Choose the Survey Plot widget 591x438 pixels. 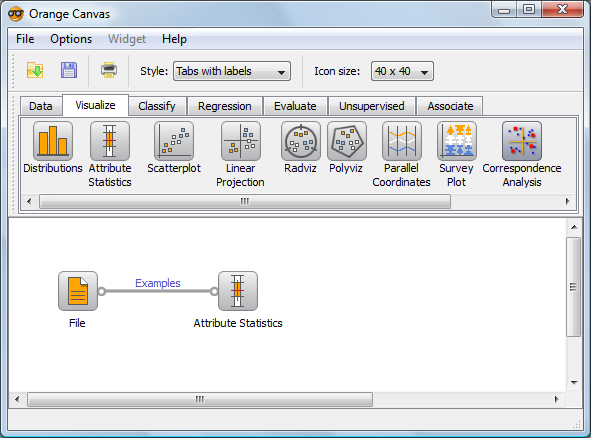click(457, 141)
